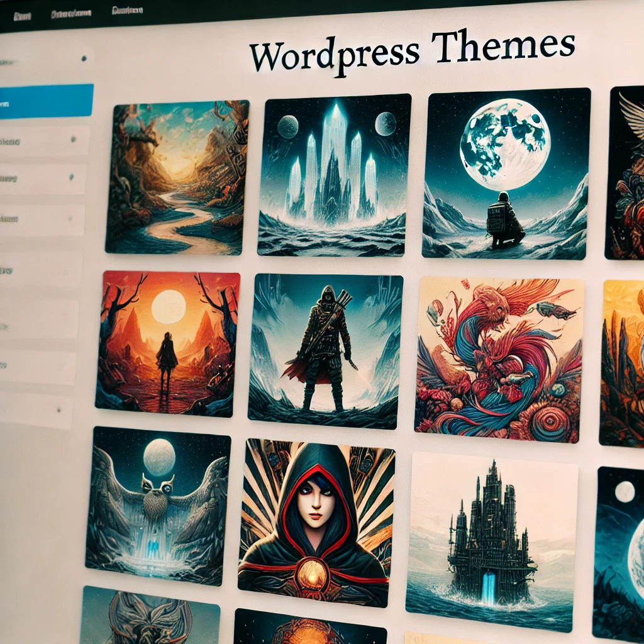This screenshot has height=644, width=644.
Task: Click the sidebar dot above the blue highlighted item
Action: point(84,58)
